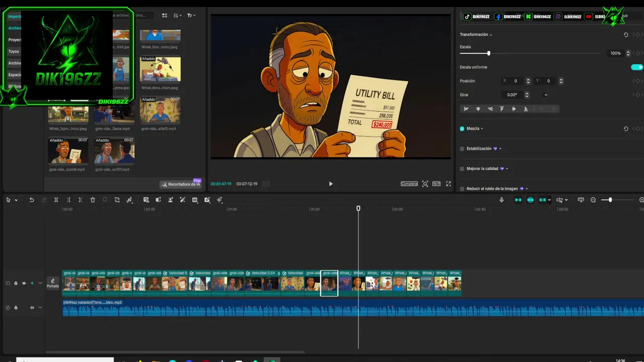Toggle the audio track lock icon

(x=16, y=308)
